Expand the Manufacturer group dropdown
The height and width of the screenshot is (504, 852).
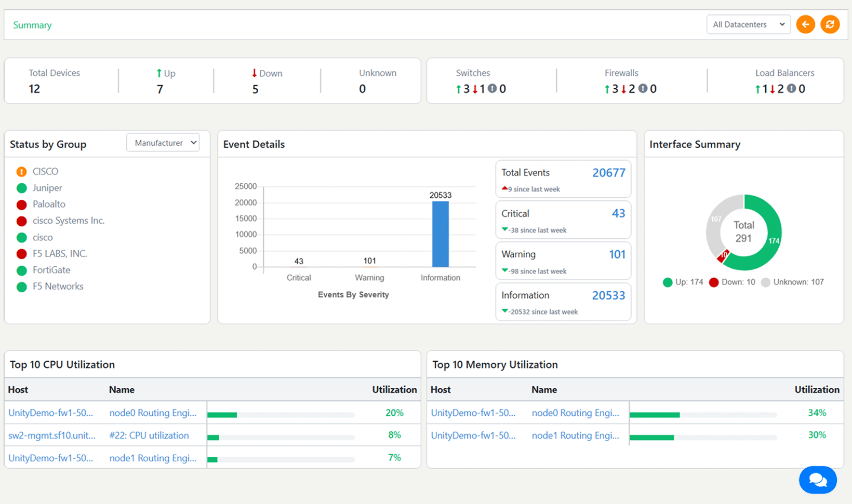163,143
